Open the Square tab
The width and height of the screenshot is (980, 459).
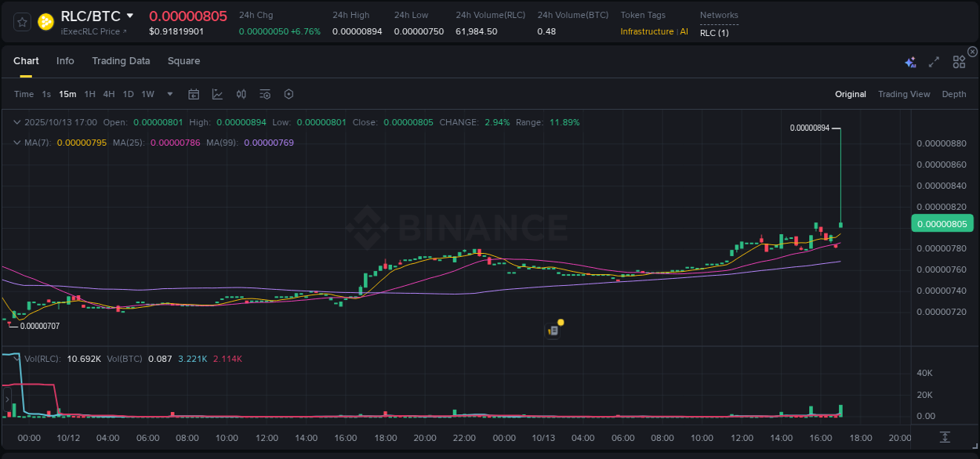click(x=183, y=60)
